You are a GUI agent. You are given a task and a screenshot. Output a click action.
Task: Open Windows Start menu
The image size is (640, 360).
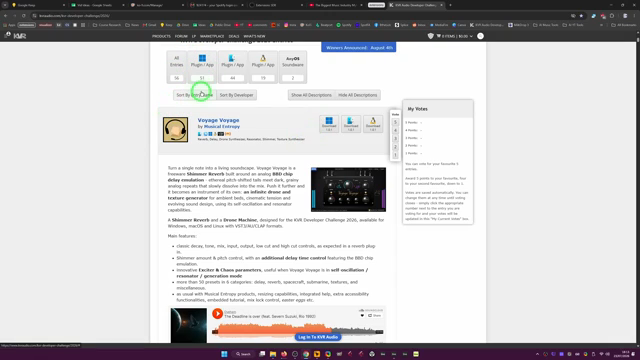click(x=224, y=354)
